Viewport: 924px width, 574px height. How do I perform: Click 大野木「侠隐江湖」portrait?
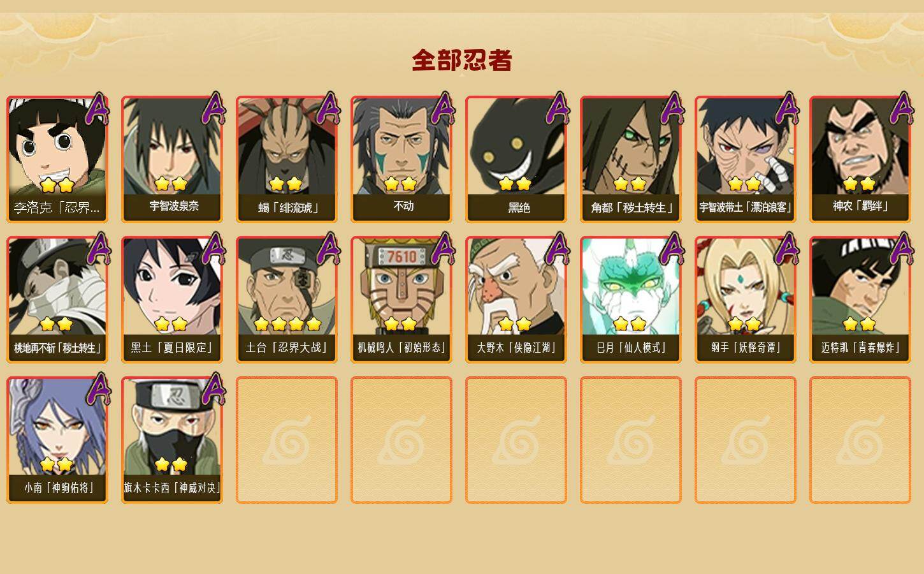coord(516,300)
